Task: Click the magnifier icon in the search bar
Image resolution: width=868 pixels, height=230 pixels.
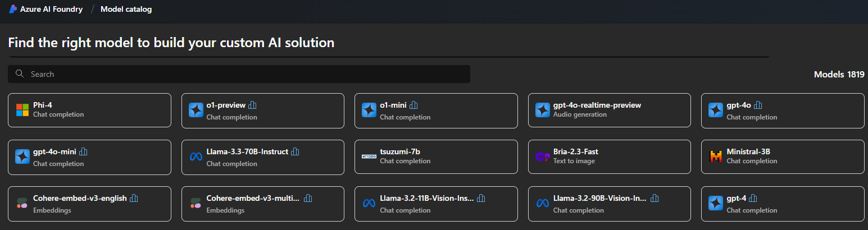Action: (x=20, y=74)
